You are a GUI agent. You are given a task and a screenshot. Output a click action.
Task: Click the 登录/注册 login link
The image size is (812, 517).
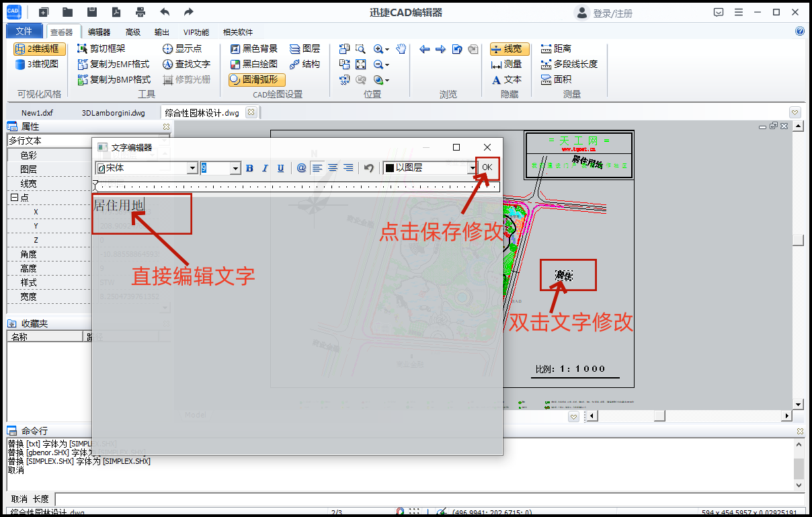coord(612,13)
